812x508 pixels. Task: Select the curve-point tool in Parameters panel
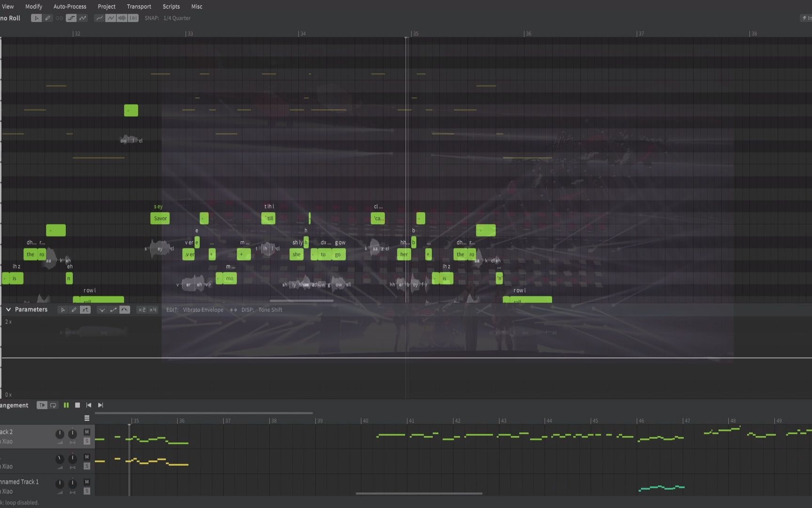click(85, 310)
